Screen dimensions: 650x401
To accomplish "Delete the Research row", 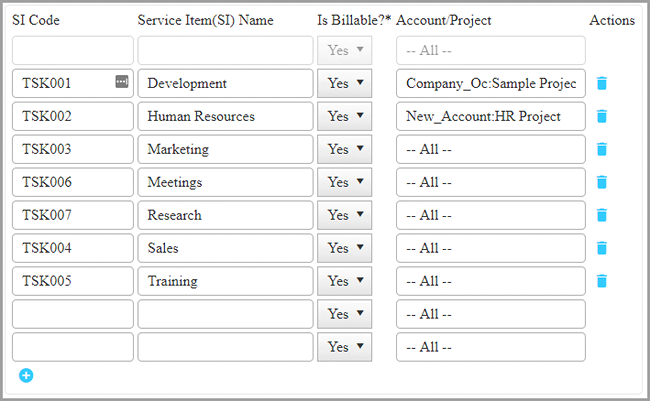I will tap(601, 215).
